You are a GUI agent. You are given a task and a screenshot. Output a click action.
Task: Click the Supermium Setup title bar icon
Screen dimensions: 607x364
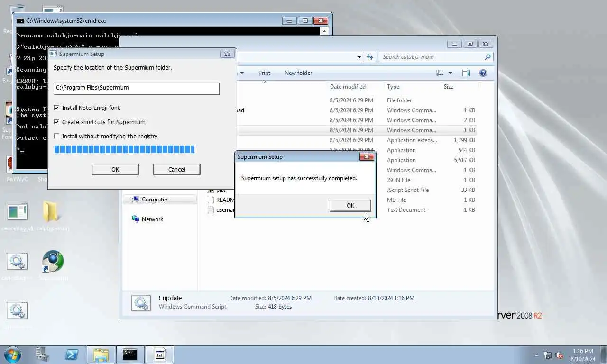pyautogui.click(x=53, y=54)
